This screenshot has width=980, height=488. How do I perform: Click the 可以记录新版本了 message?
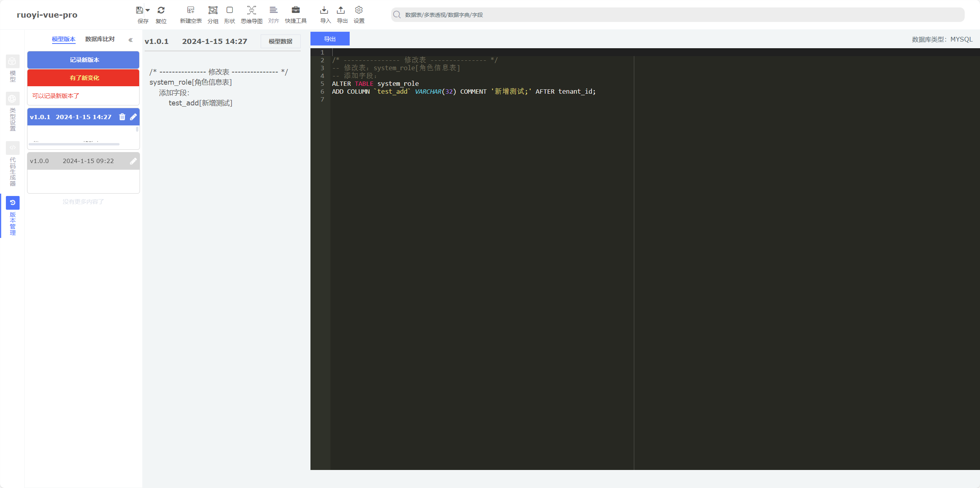point(56,96)
